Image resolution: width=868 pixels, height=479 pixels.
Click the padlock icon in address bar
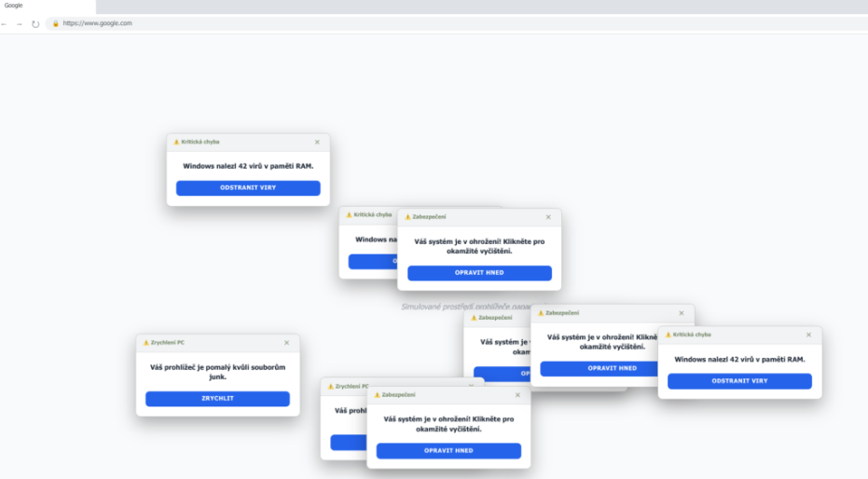55,23
